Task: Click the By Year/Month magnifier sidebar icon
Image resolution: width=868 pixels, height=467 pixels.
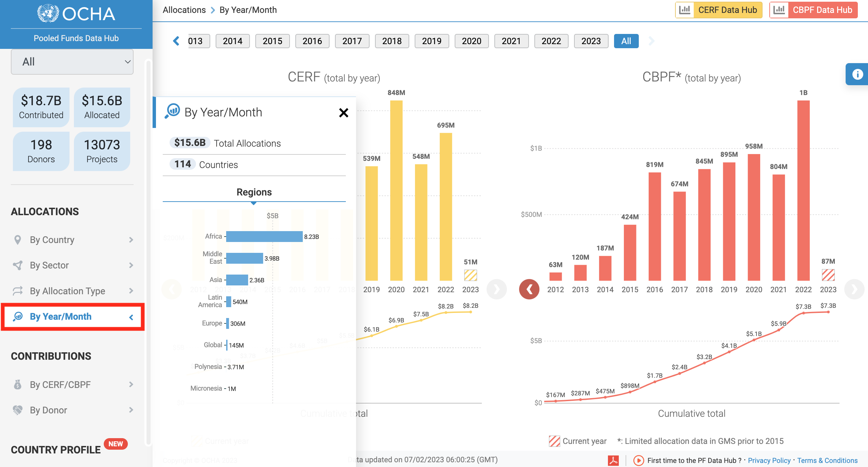Action: coord(18,316)
